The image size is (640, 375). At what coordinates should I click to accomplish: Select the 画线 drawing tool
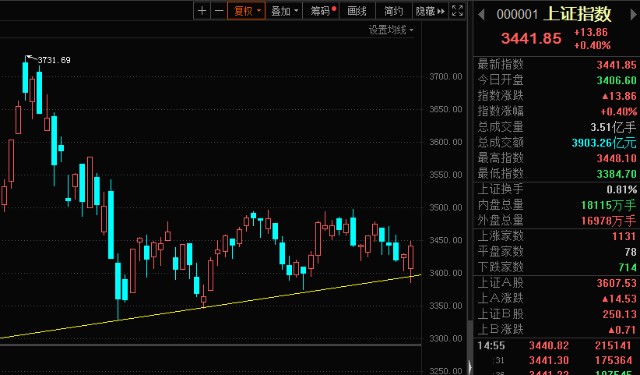tap(357, 11)
